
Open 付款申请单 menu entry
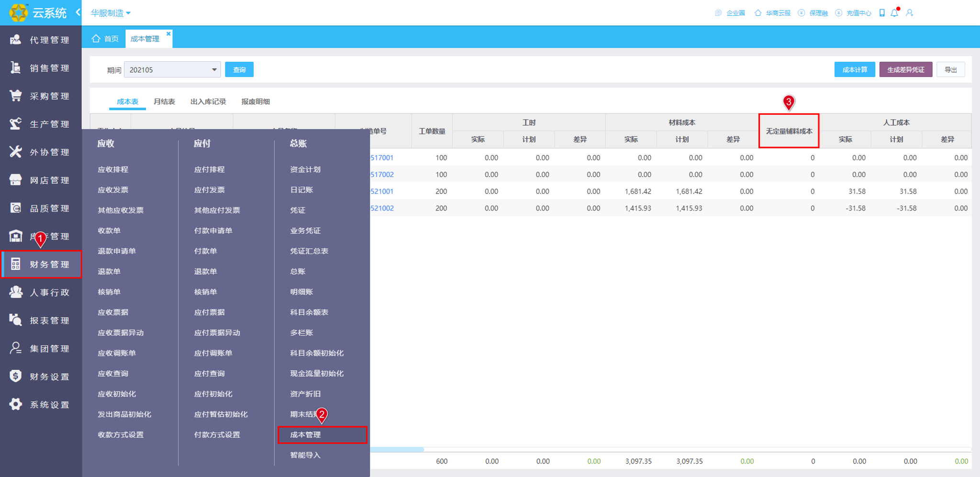coord(213,231)
